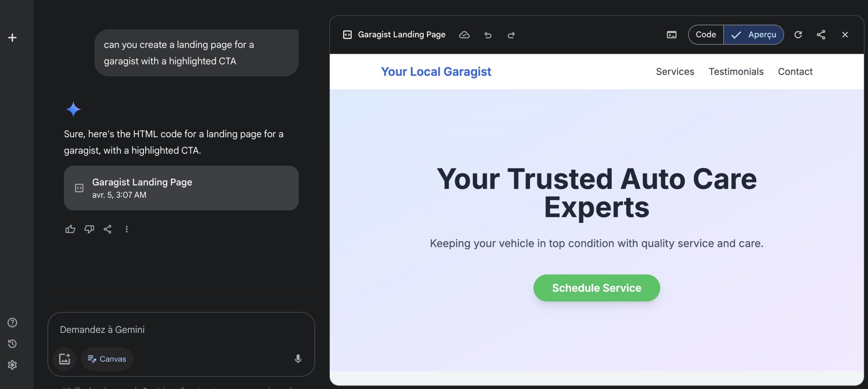Click the Gemini sparkle logo
Screen dimensions: 868x389
(x=73, y=109)
